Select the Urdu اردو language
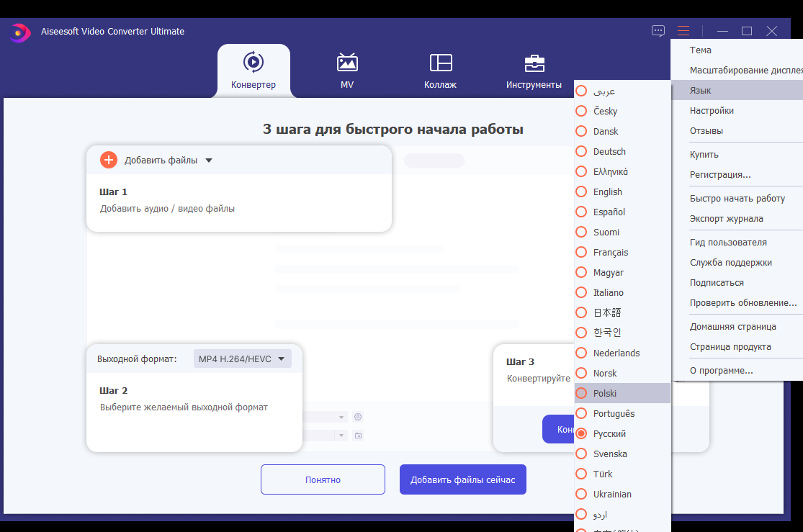Image resolution: width=803 pixels, height=532 pixels. pos(622,515)
